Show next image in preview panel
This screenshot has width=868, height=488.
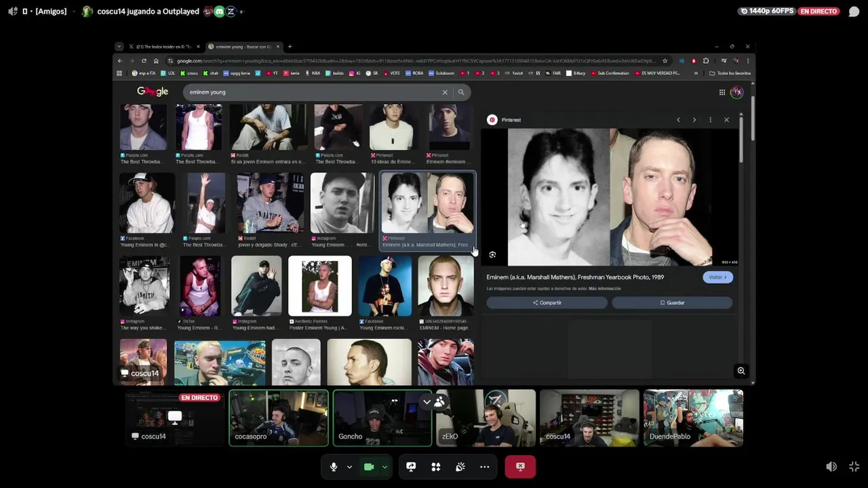(694, 120)
